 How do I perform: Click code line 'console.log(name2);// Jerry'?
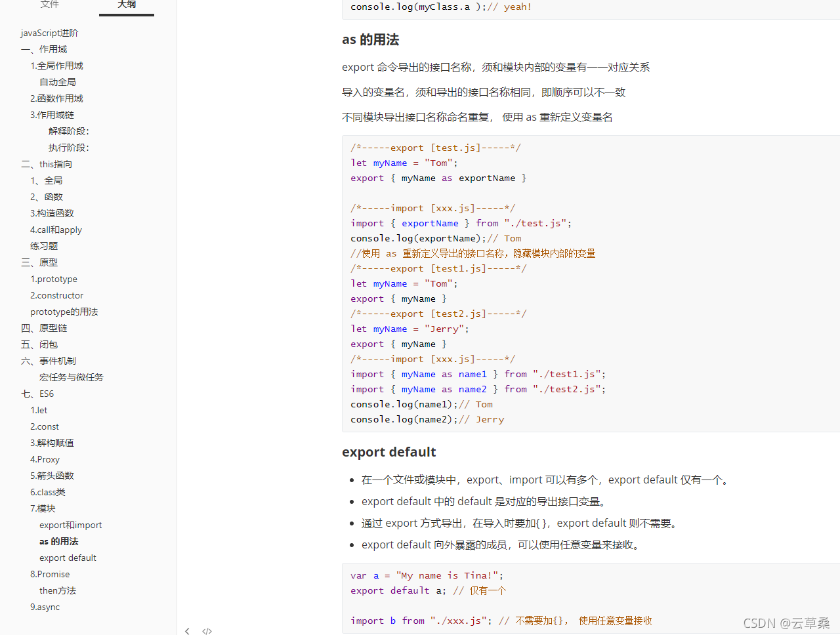click(427, 419)
